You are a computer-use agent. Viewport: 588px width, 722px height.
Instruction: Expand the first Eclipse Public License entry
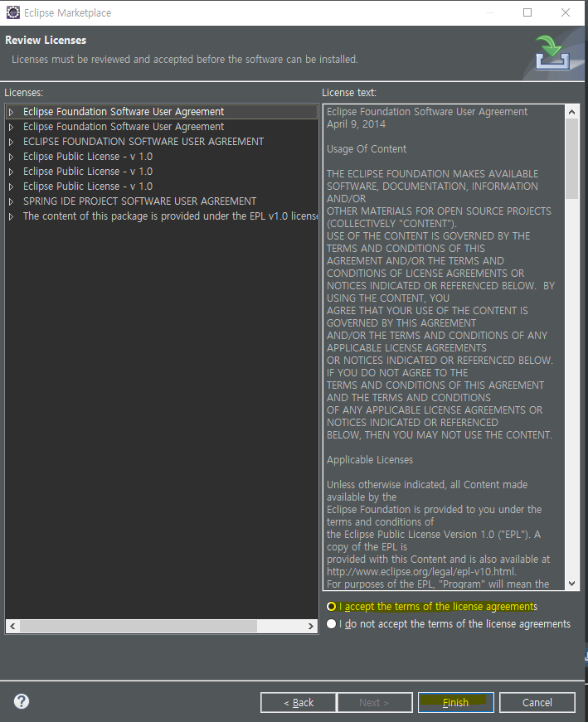pos(11,157)
